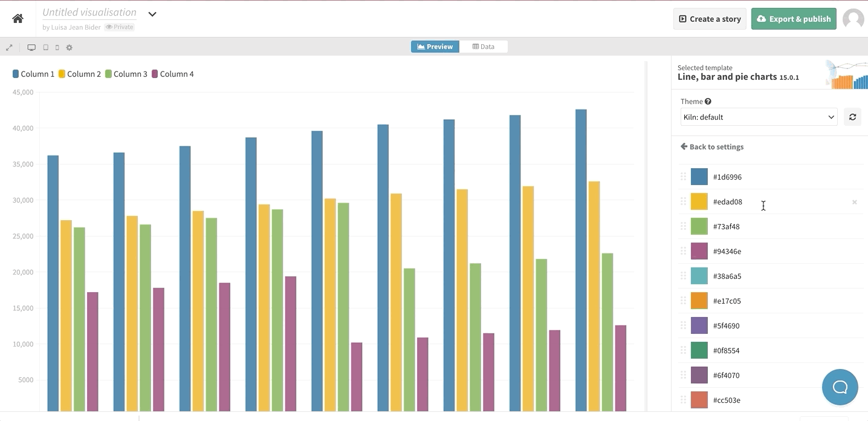This screenshot has width=868, height=421.
Task: Open preview settings gear icon
Action: [70, 47]
